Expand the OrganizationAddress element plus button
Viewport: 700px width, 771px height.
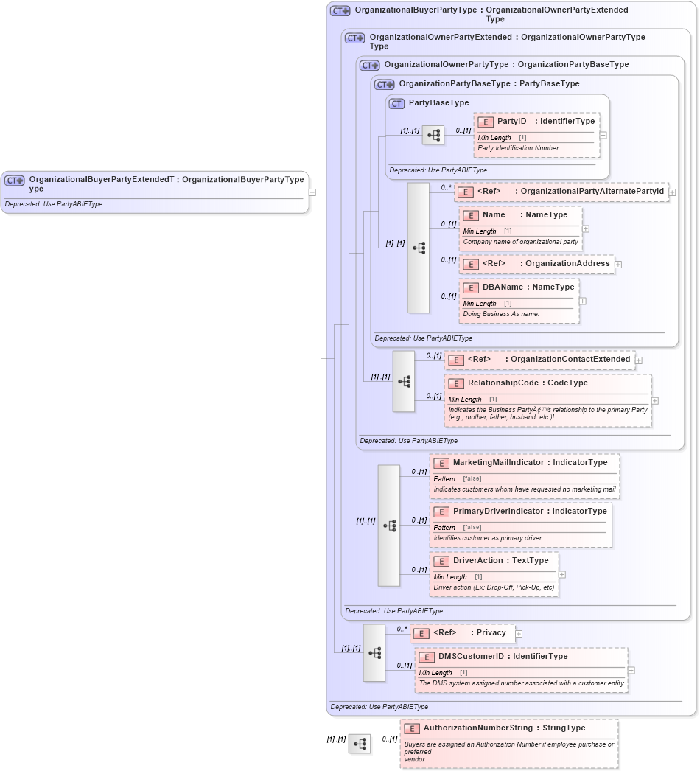point(617,264)
